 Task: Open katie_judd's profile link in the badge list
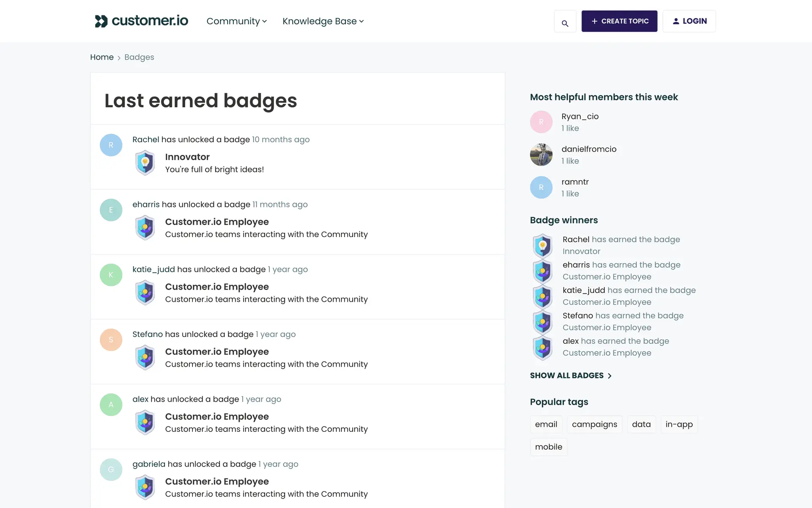[154, 269]
